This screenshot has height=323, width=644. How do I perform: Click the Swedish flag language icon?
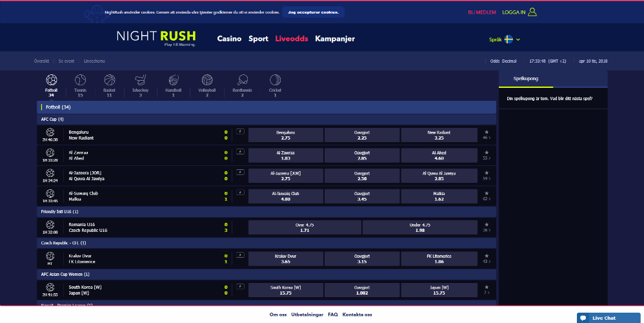click(x=508, y=39)
